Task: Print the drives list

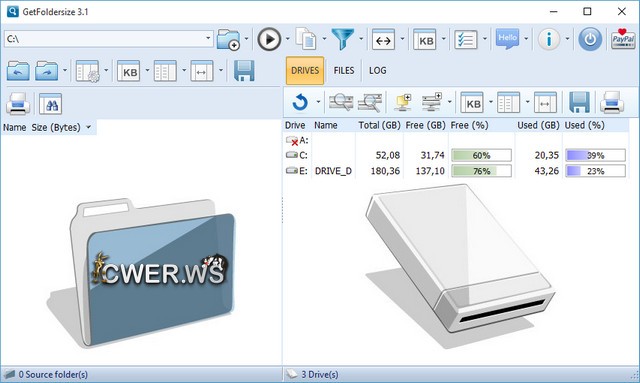Action: coord(611,102)
